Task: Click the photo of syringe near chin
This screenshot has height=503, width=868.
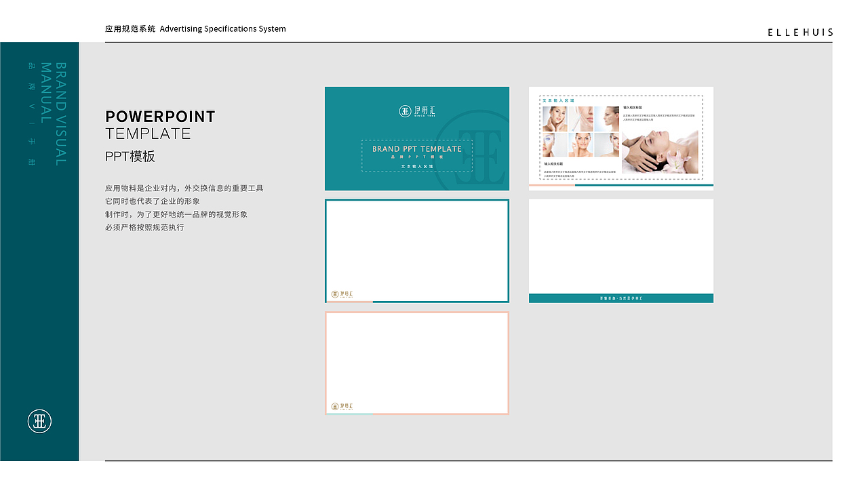Action: (580, 119)
